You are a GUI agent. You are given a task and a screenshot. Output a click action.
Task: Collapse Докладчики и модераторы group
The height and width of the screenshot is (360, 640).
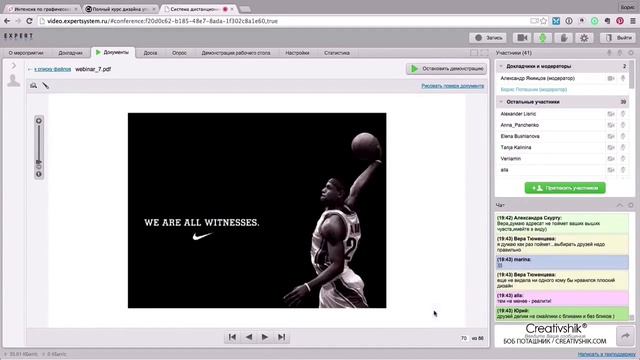[501, 66]
